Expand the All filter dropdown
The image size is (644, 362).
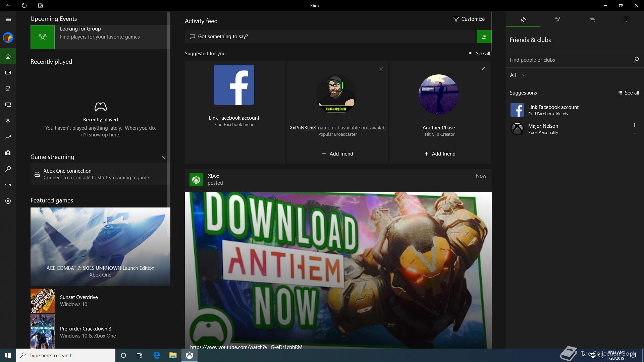(518, 75)
